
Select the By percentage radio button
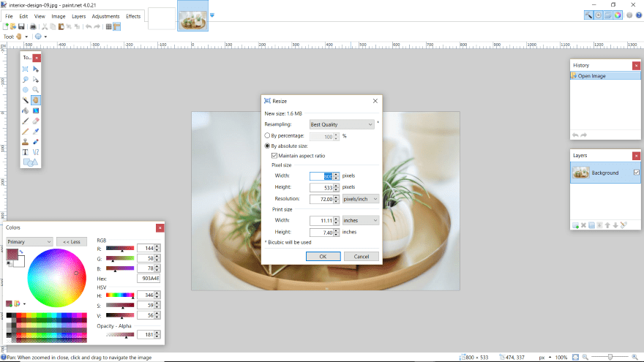(267, 136)
